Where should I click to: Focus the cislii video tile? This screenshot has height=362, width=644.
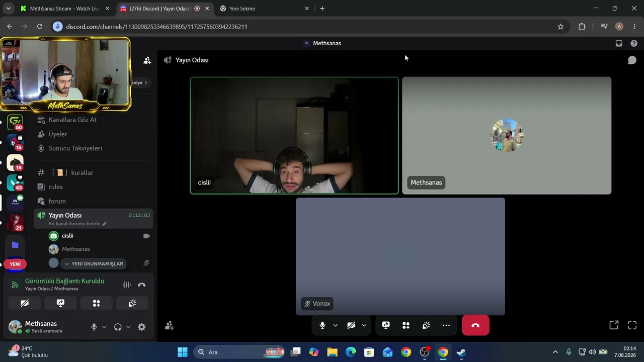(294, 135)
